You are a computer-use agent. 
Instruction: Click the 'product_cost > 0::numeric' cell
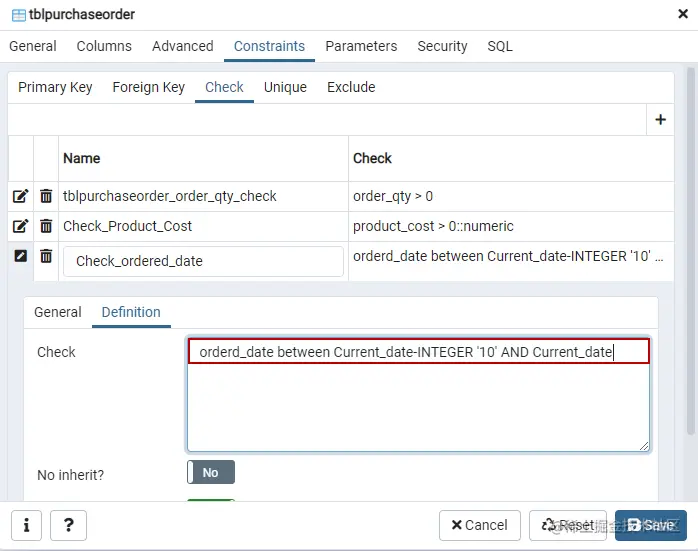(511, 226)
